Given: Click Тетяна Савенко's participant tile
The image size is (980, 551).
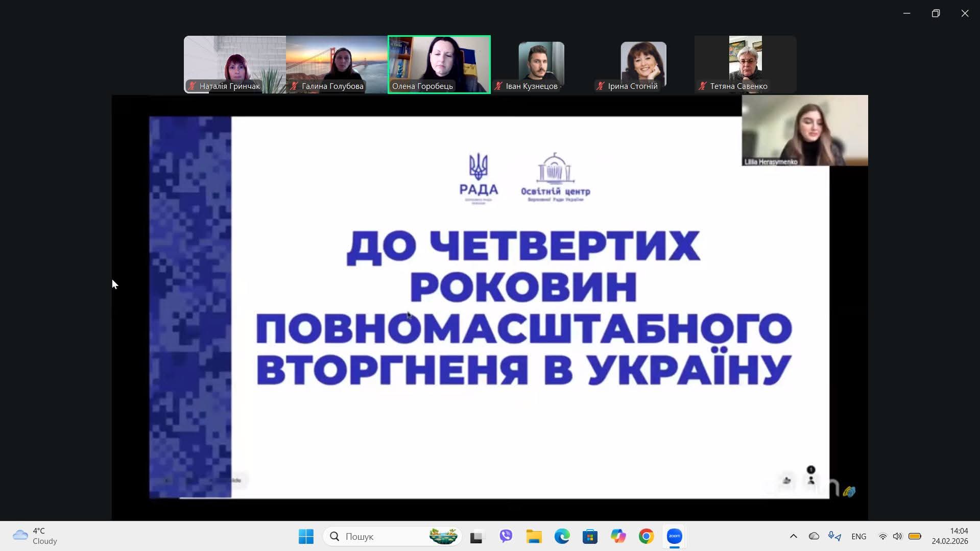Looking at the screenshot, I should click(x=746, y=64).
